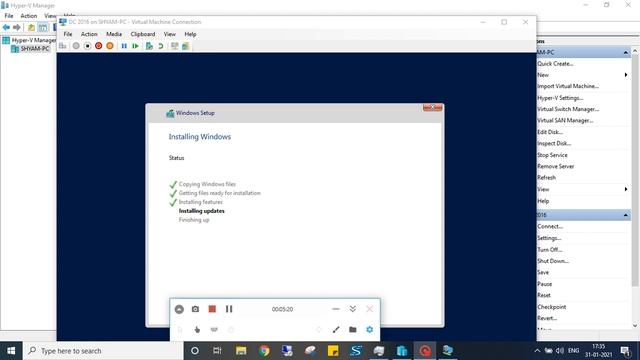Open File Explorer from taskbar
The image size is (640, 360).
tap(241, 351)
